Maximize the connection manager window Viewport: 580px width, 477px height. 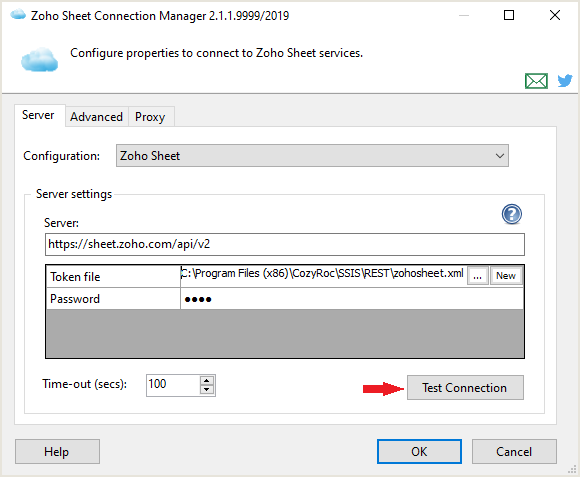[x=509, y=15]
